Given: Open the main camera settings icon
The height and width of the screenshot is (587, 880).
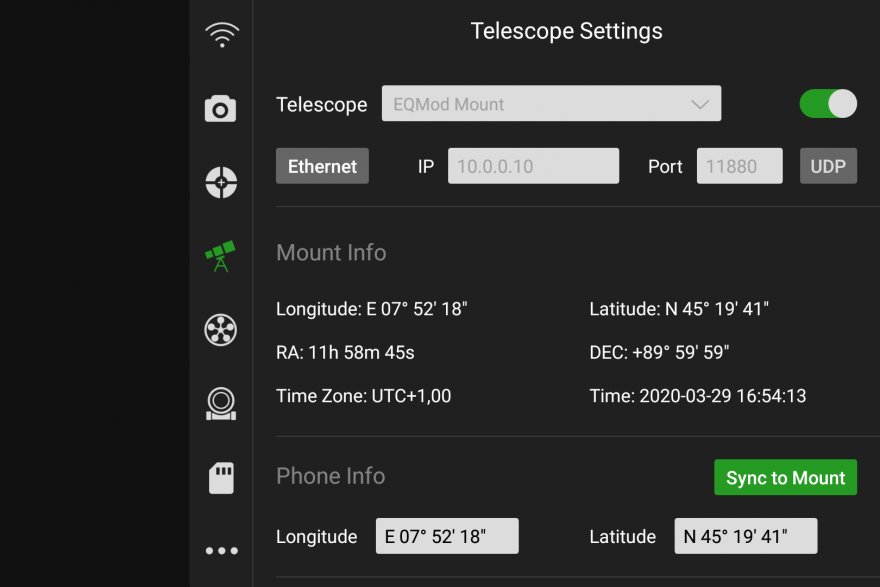Looking at the screenshot, I should click(221, 108).
